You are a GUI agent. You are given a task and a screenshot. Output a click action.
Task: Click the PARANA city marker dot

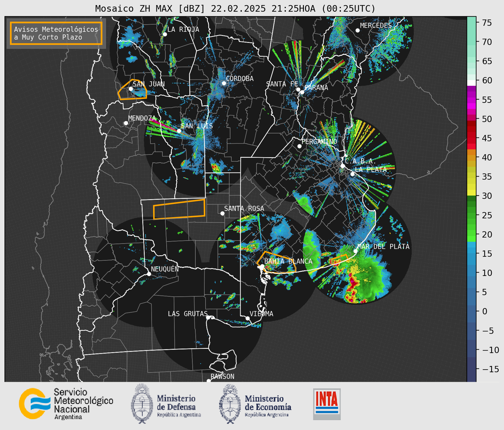pos(302,92)
